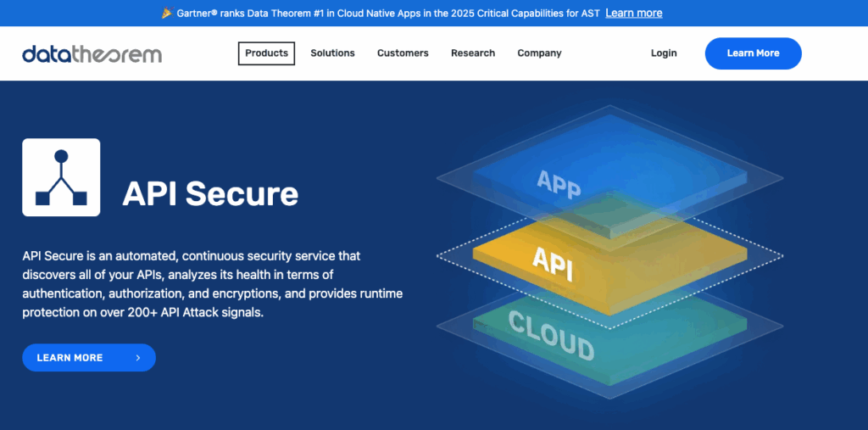This screenshot has width=868, height=430.
Task: Expand the Company navigation item
Action: (x=539, y=53)
